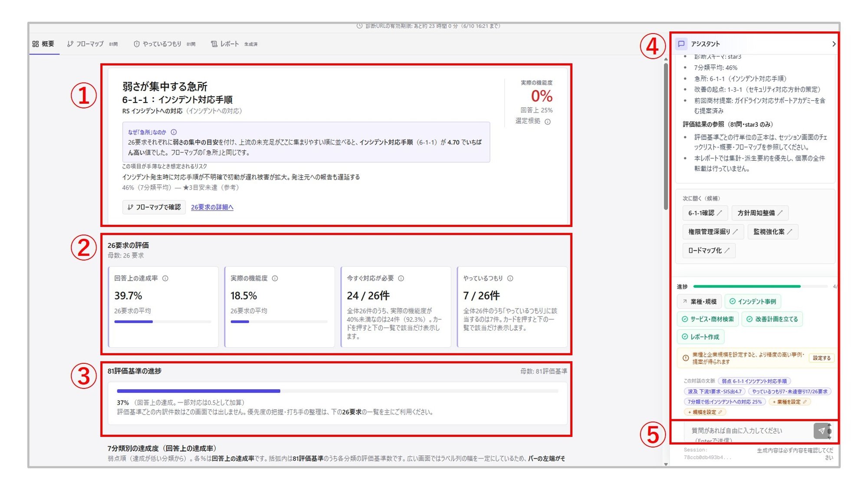Click the Session ID text 78ccb0db493b4
The width and height of the screenshot is (868, 490).
(x=707, y=457)
